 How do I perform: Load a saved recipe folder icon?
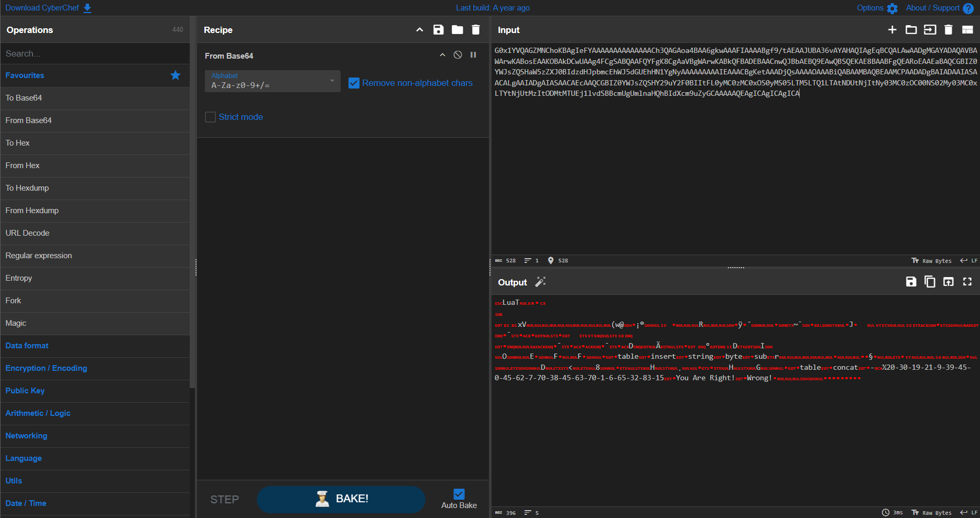458,30
